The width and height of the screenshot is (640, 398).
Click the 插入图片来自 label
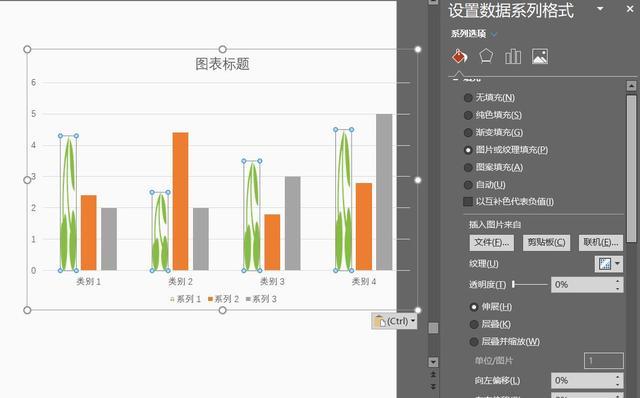495,225
